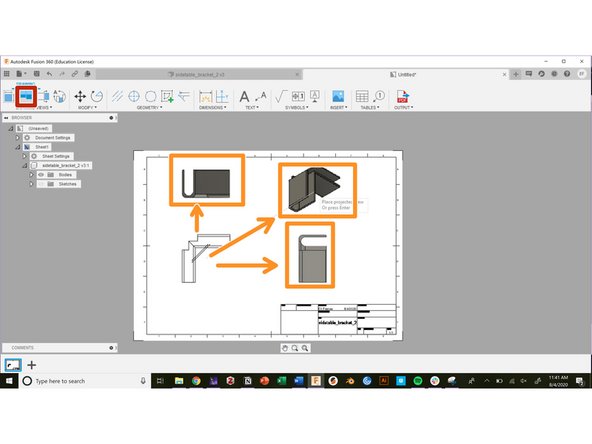The height and width of the screenshot is (444, 592).
Task: Select the Projected View tool
Action: [26, 97]
